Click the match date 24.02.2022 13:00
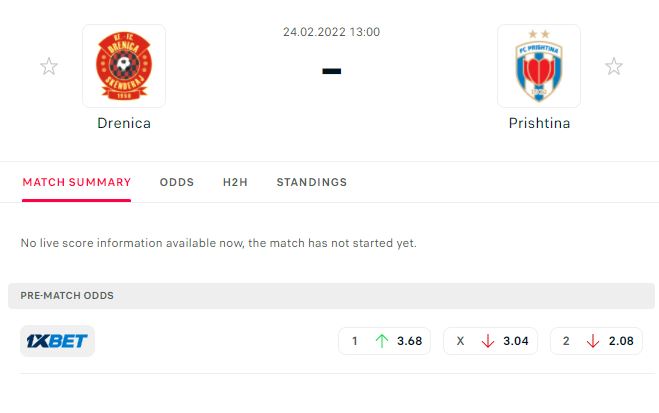This screenshot has width=659, height=413. (x=331, y=32)
